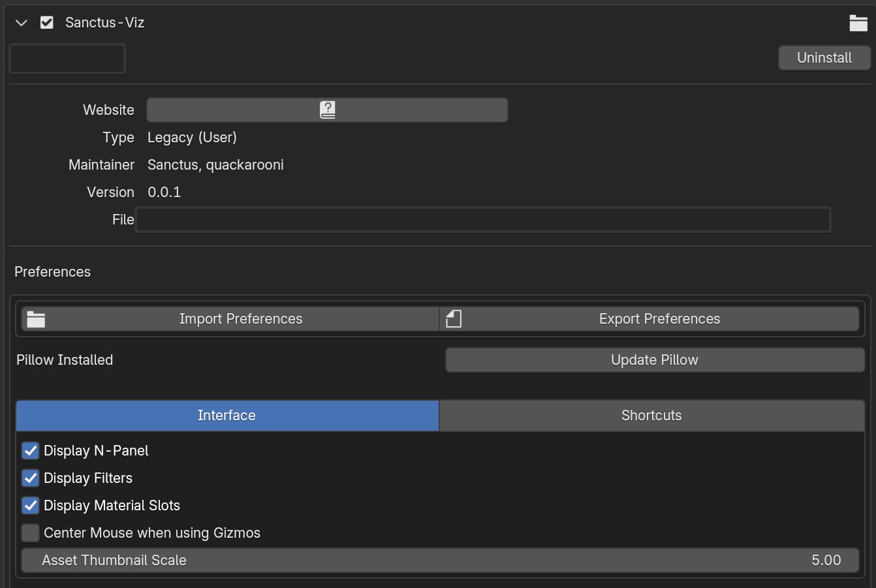Click the Pillow Installed status label
The width and height of the screenshot is (876, 588).
[65, 360]
